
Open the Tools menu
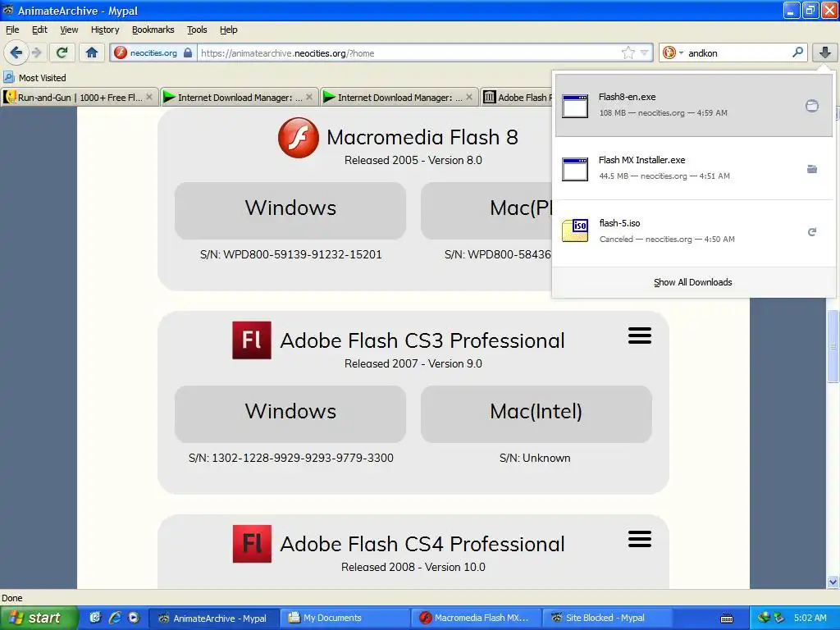point(197,30)
